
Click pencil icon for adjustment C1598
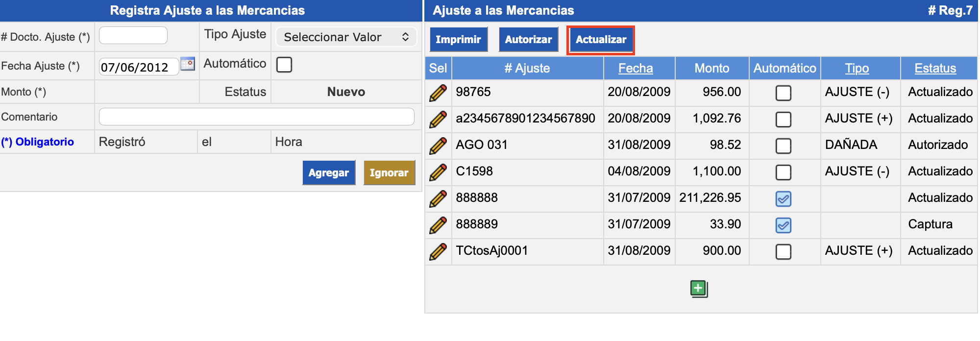[x=438, y=172]
